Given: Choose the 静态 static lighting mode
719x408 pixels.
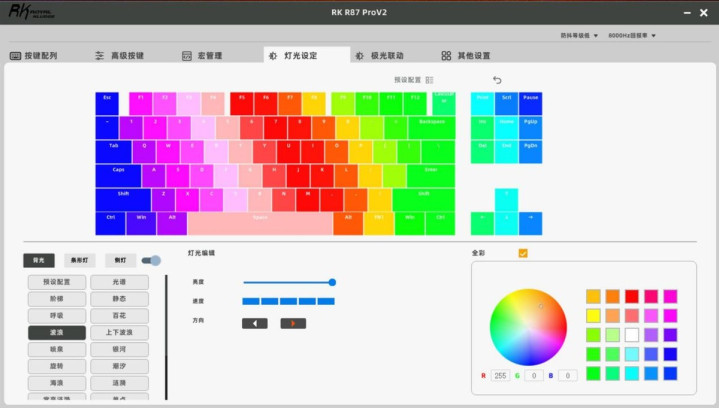Looking at the screenshot, I should click(119, 299).
